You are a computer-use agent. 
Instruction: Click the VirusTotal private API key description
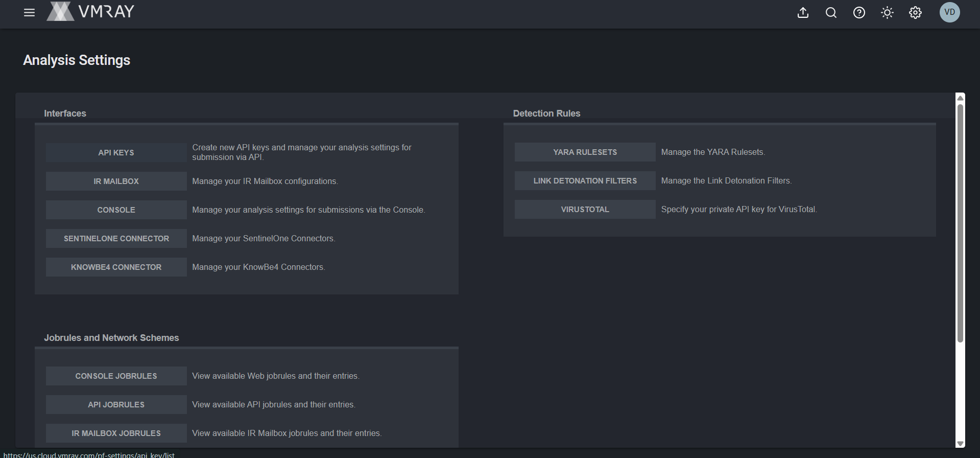pyautogui.click(x=739, y=209)
